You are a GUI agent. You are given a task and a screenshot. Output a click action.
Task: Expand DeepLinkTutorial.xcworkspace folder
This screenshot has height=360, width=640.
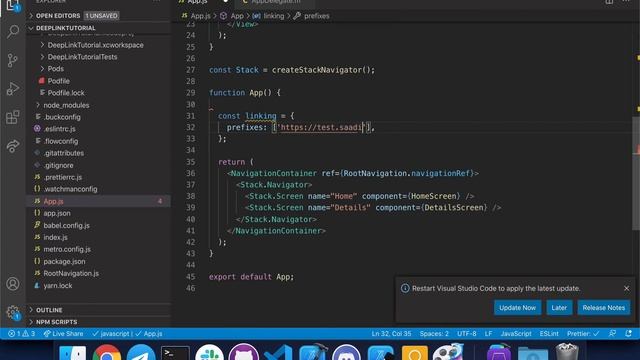[x=95, y=45]
